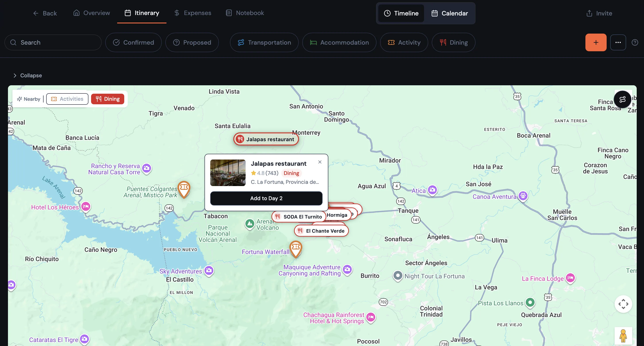Click the Canoa Aventura marker

tap(523, 196)
